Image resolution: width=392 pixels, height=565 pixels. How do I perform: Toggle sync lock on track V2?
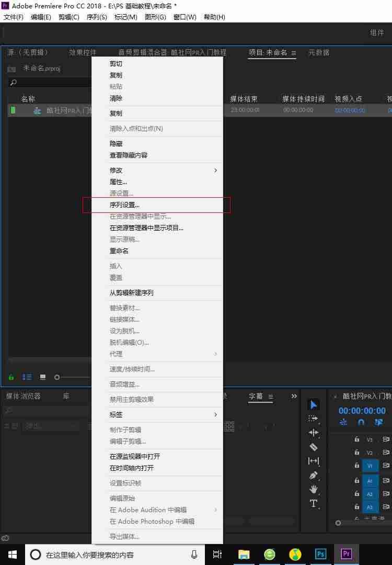[x=386, y=452]
